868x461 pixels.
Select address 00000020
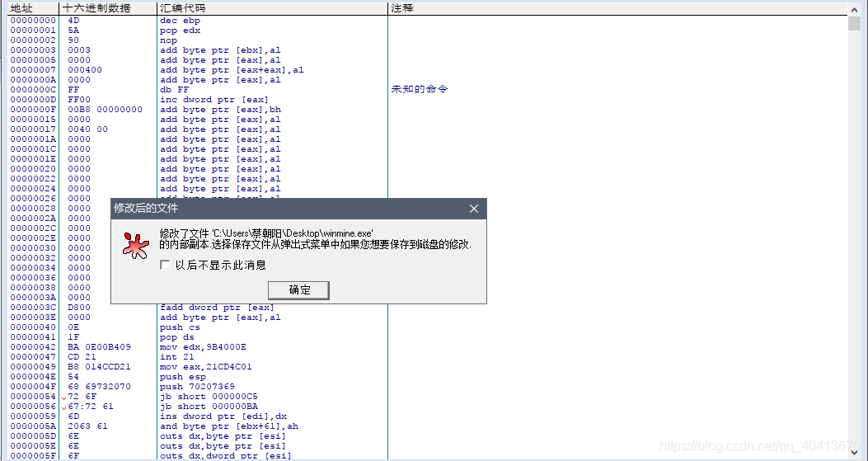[33, 169]
